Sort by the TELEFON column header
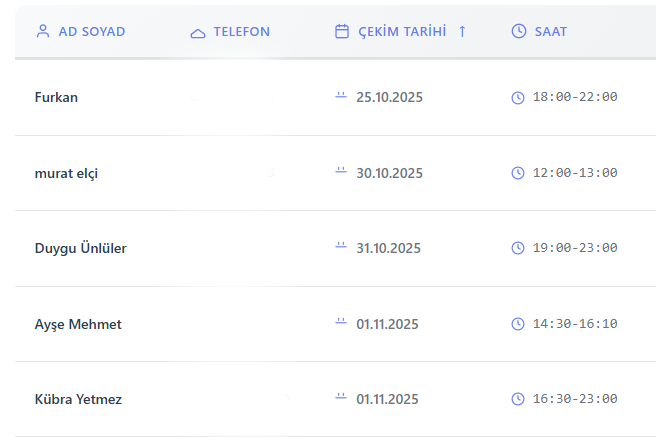 tap(241, 31)
